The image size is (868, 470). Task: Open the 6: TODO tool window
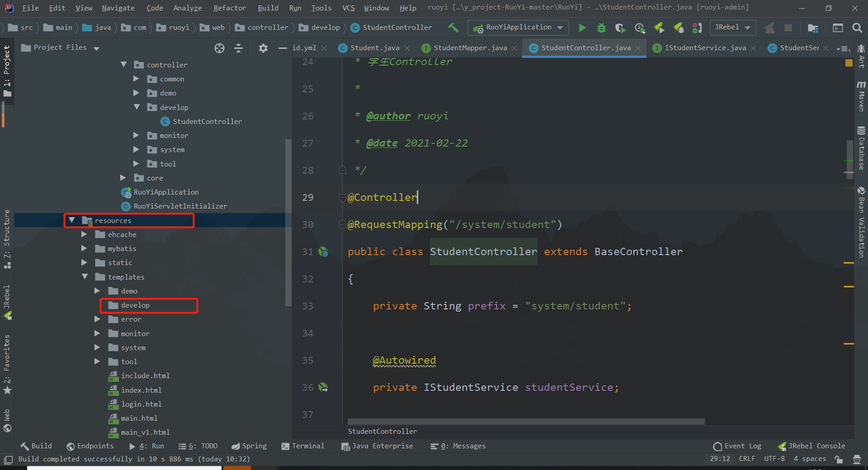point(198,446)
